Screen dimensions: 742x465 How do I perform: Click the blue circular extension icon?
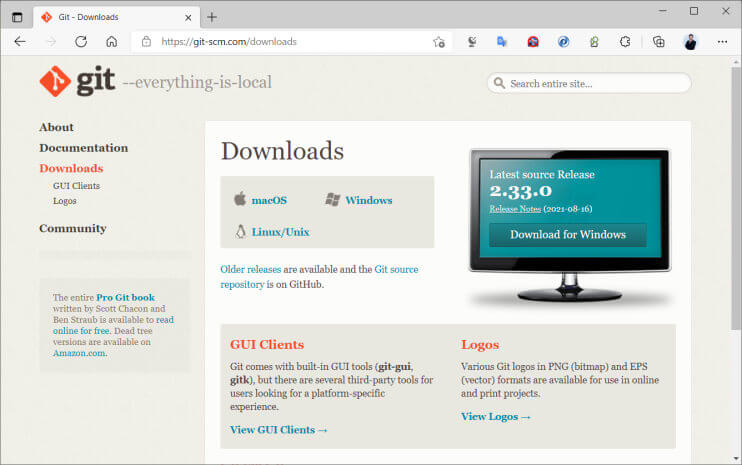click(x=563, y=42)
